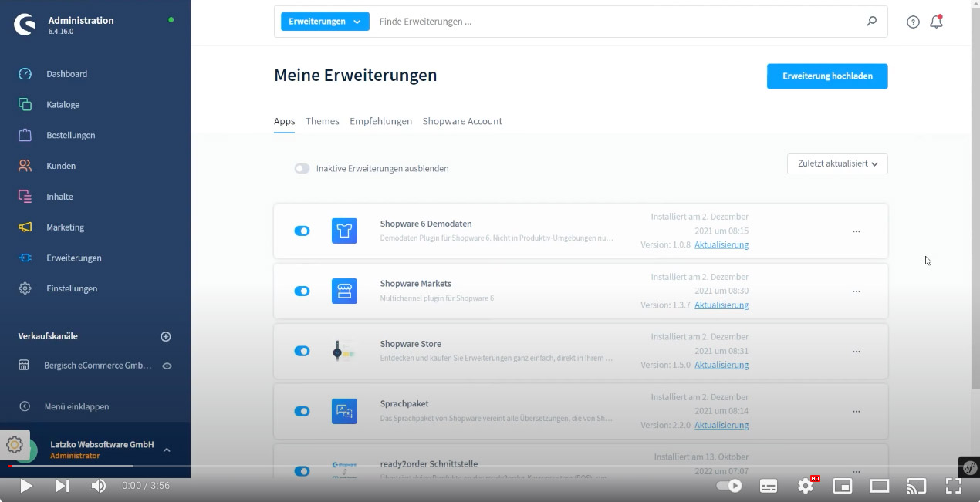980x502 pixels.
Task: Open the Erweiterungen search category dropdown
Action: tap(324, 22)
